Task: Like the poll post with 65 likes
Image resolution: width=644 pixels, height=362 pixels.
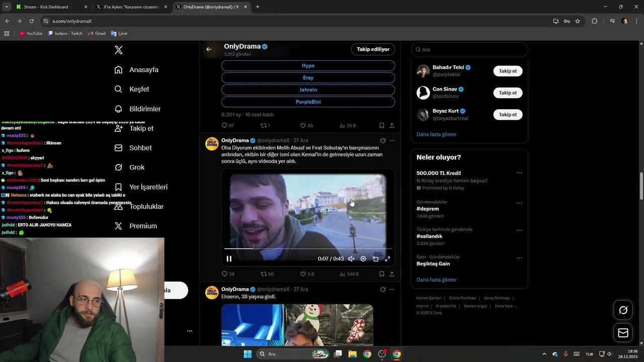Action: tap(306, 125)
